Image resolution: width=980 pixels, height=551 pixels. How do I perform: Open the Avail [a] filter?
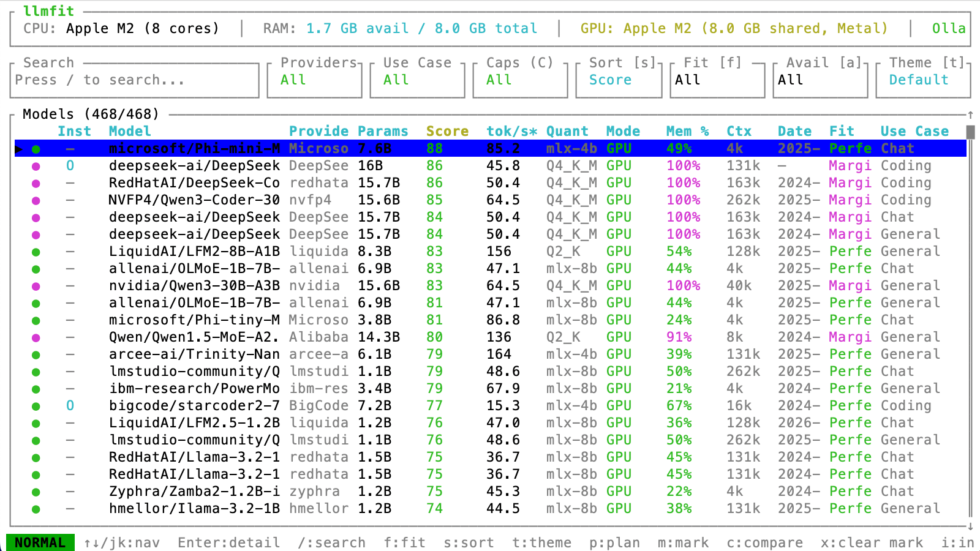pyautogui.click(x=821, y=80)
